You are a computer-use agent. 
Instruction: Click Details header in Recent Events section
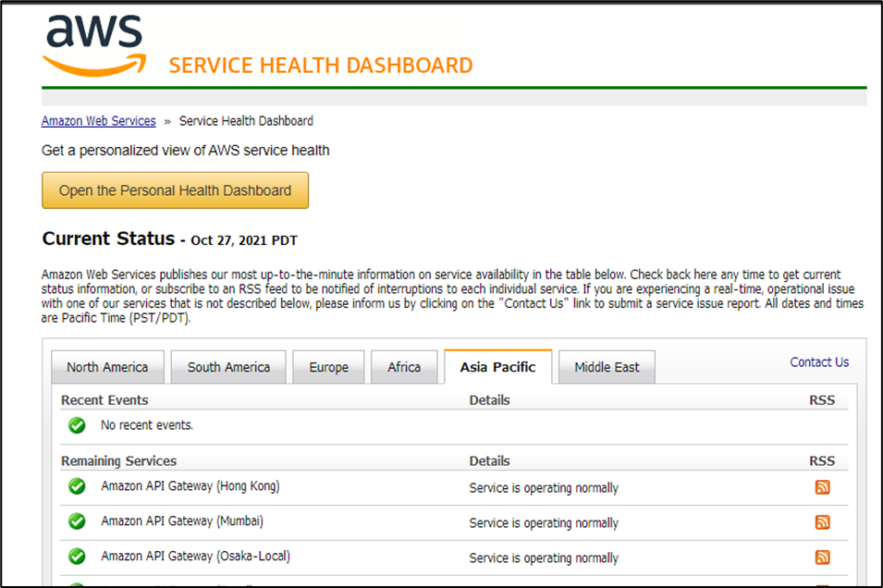pyautogui.click(x=490, y=400)
